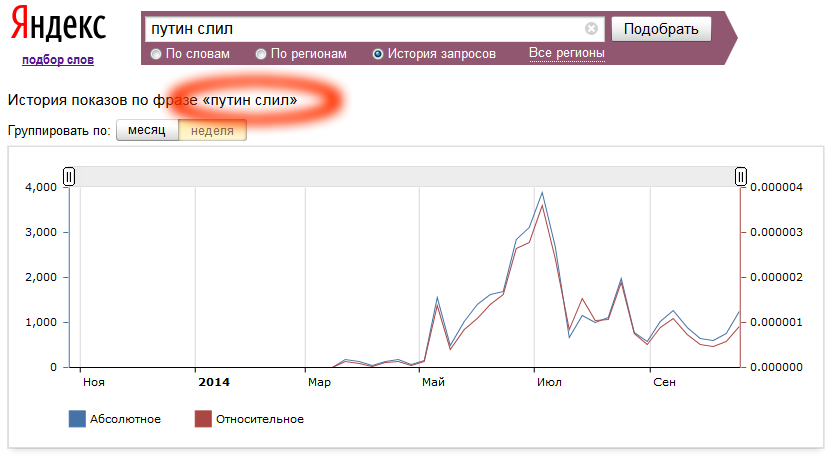Open the 'подбор слов' link
The width and height of the screenshot is (832, 461).
tap(58, 60)
